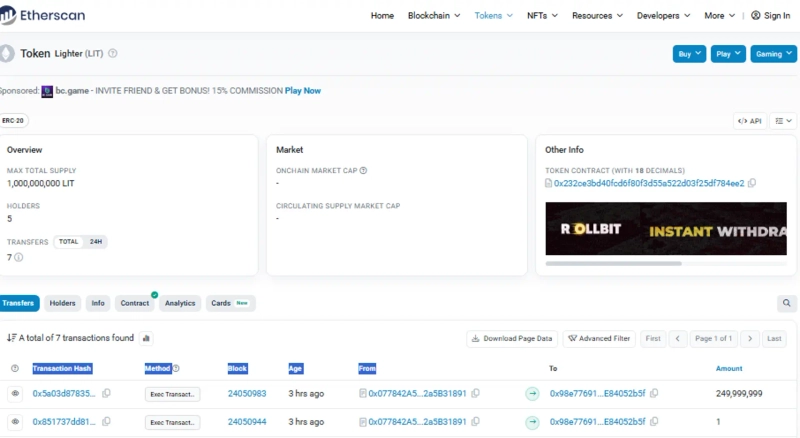This screenshot has height=438, width=800.
Task: Expand the Gaming dropdown button
Action: pos(773,54)
